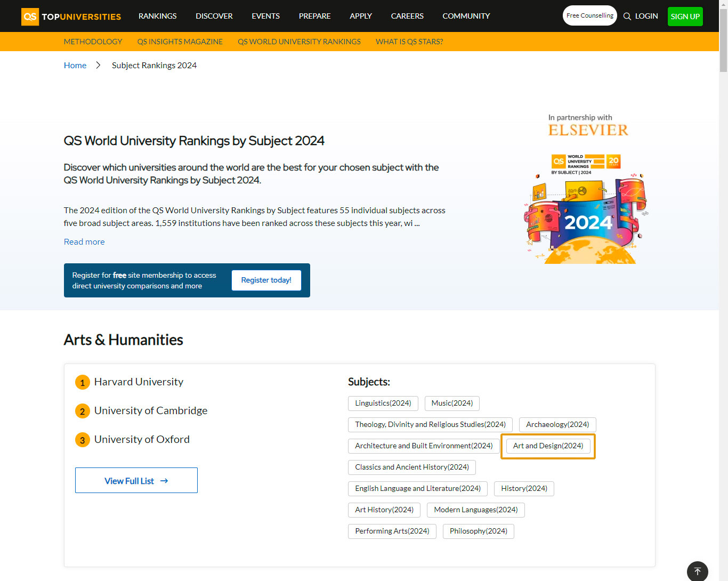The image size is (728, 581).
Task: Open What is QS Stars link
Action: (409, 42)
